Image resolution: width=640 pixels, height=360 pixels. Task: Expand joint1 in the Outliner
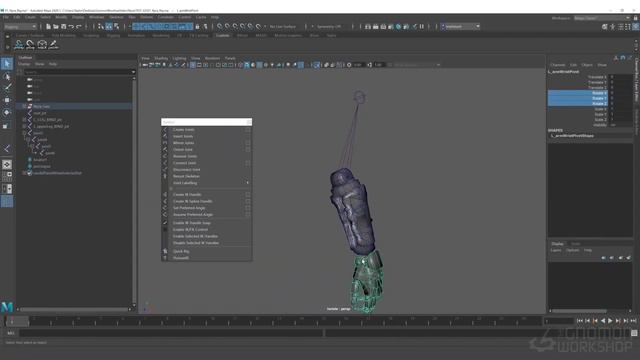click(x=24, y=133)
